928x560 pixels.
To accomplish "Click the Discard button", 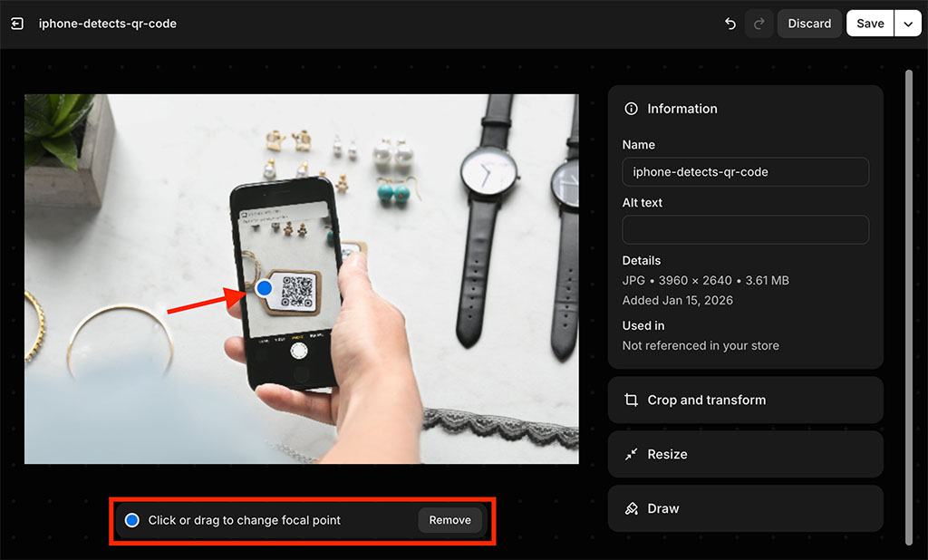I will coord(808,23).
